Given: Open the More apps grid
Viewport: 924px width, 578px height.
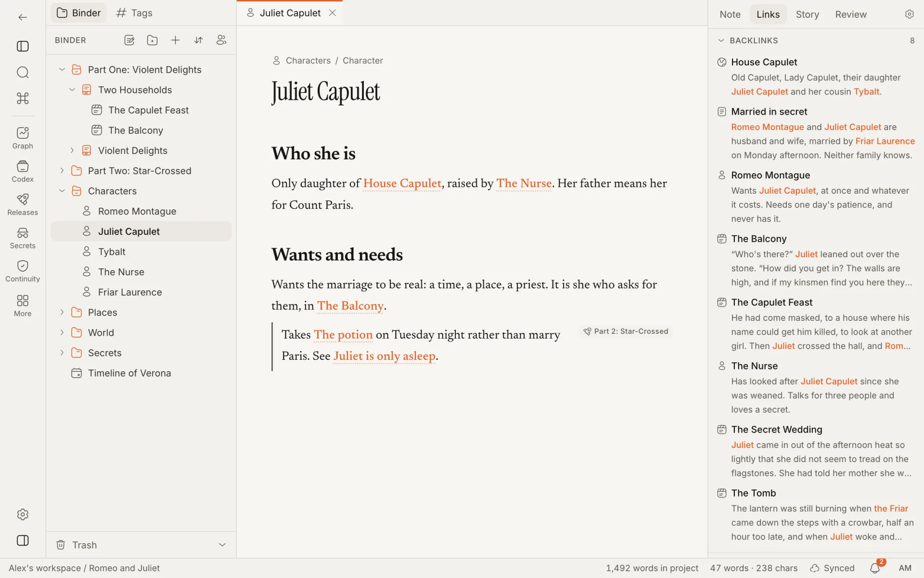Looking at the screenshot, I should click(x=23, y=305).
